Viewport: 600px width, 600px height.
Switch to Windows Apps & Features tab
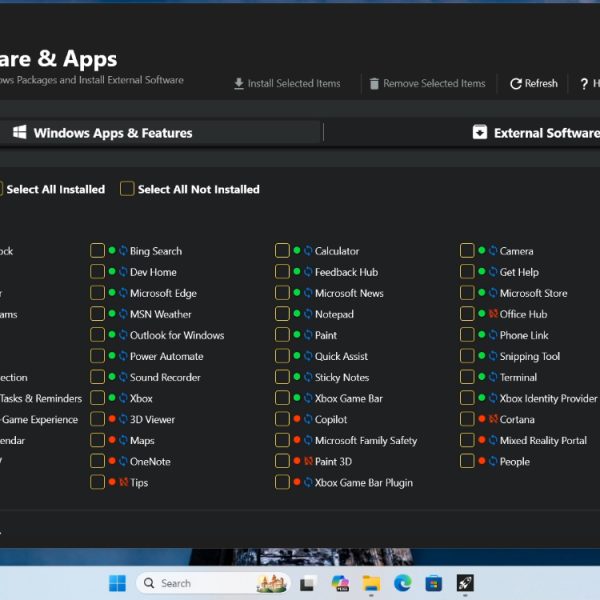tap(160, 132)
